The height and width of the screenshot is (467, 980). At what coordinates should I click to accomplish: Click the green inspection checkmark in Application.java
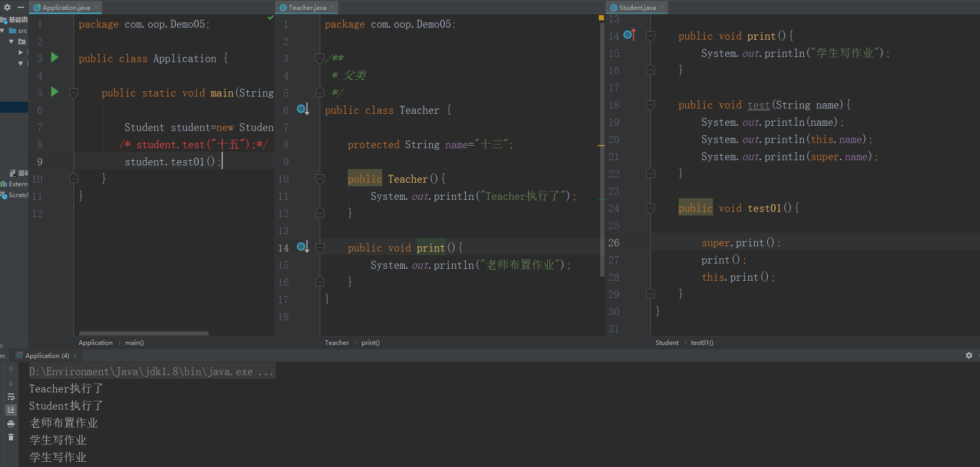click(x=270, y=18)
